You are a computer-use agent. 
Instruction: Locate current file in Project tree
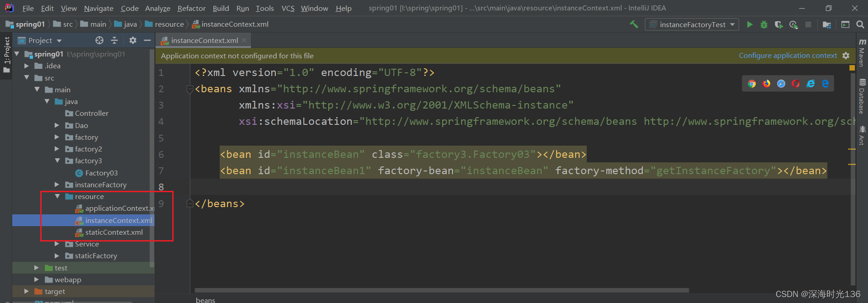99,40
